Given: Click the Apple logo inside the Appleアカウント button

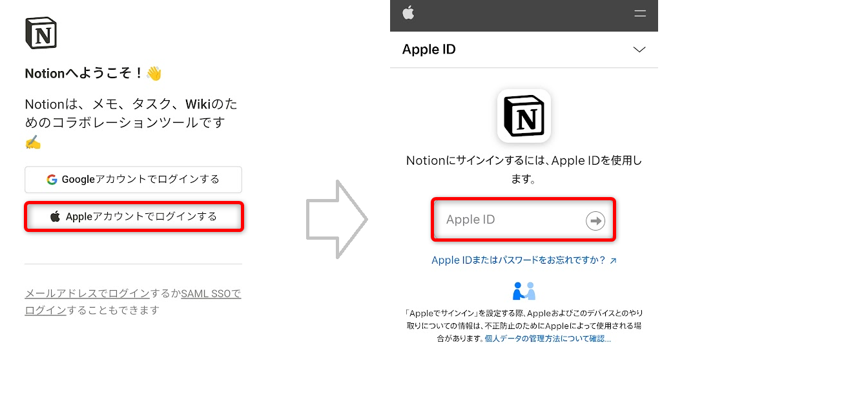Looking at the screenshot, I should click(x=56, y=216).
